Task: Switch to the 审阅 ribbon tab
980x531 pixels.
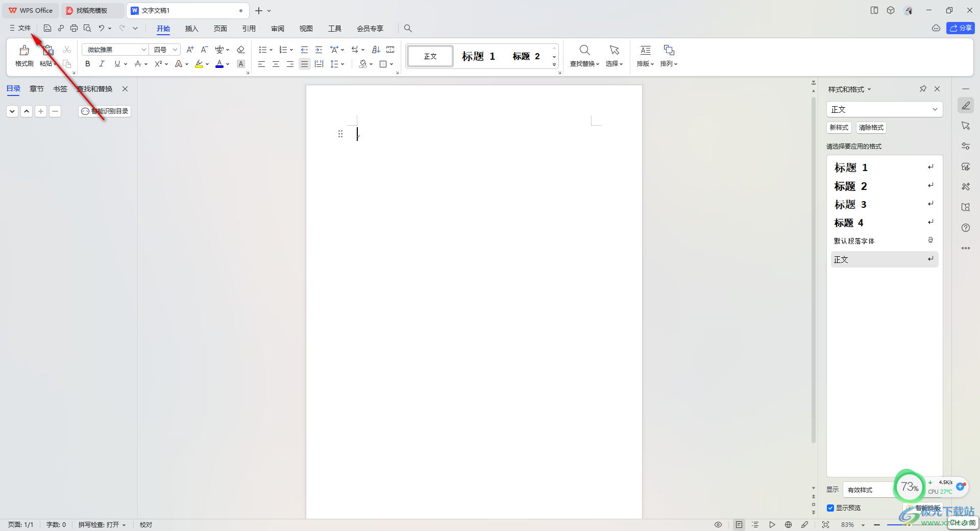Action: pyautogui.click(x=277, y=29)
